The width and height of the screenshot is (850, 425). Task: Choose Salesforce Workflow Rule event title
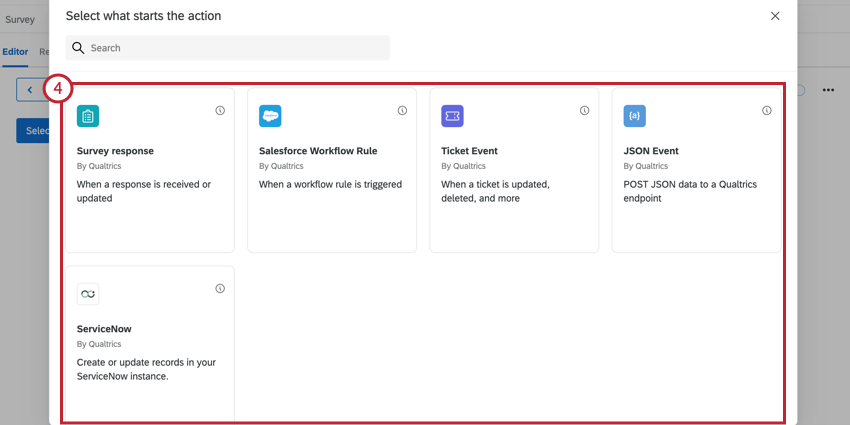tap(318, 151)
